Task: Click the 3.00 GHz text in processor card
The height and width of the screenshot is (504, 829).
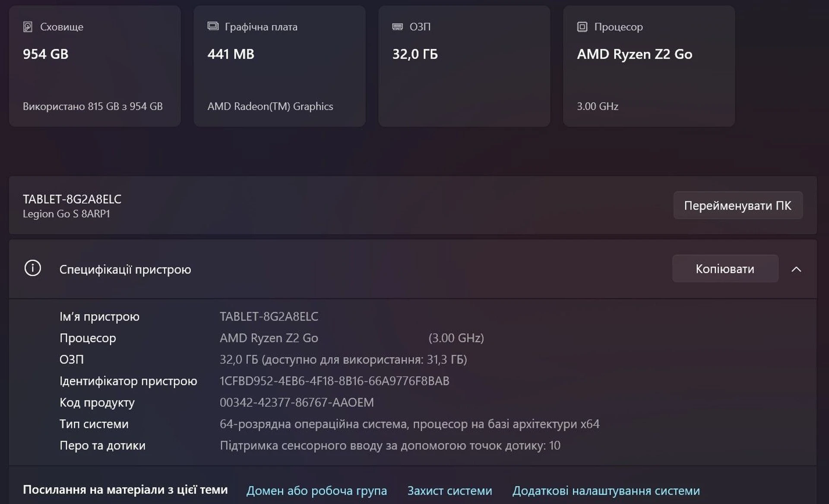Action: (x=598, y=106)
